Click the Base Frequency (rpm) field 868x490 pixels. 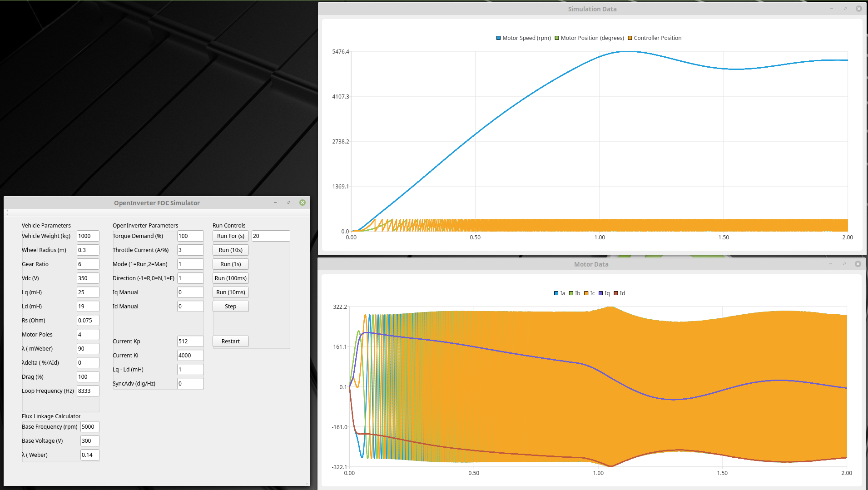89,427
